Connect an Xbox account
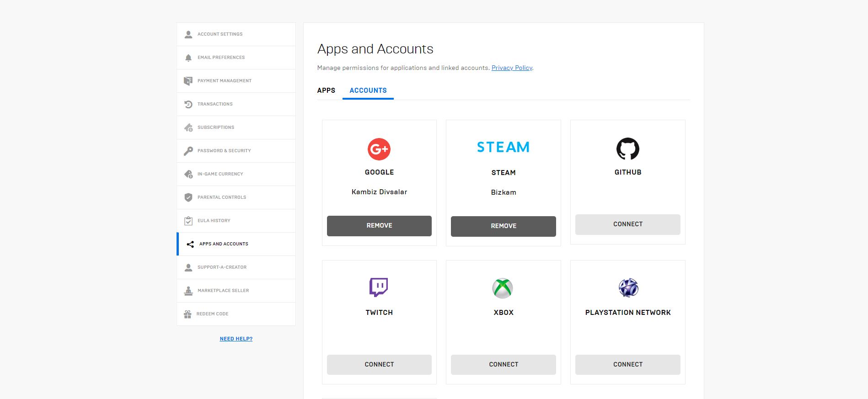Image resolution: width=868 pixels, height=399 pixels. 504,365
